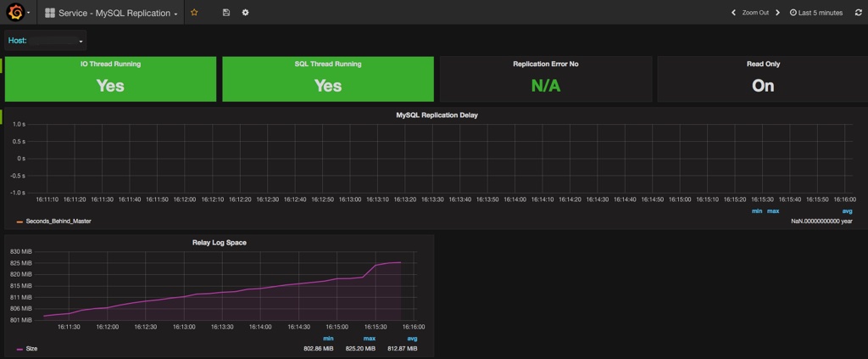Open dashboard settings with the gear icon
868x359 pixels.
[245, 12]
